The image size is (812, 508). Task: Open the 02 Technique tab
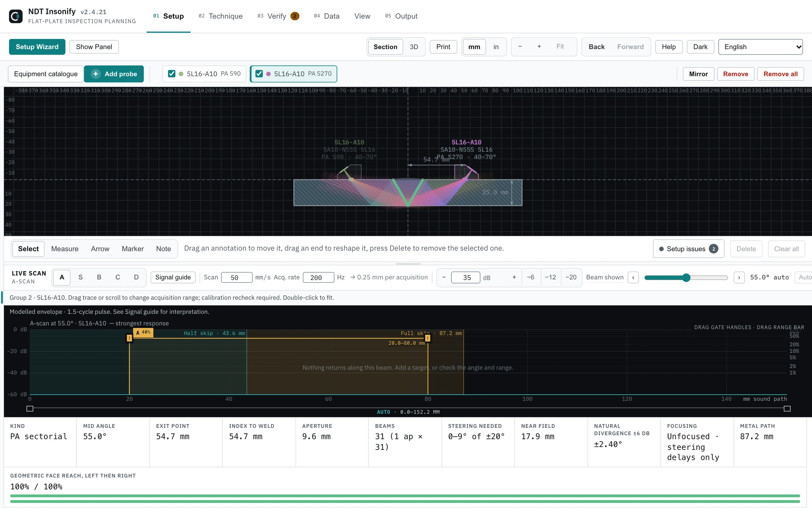coord(221,16)
